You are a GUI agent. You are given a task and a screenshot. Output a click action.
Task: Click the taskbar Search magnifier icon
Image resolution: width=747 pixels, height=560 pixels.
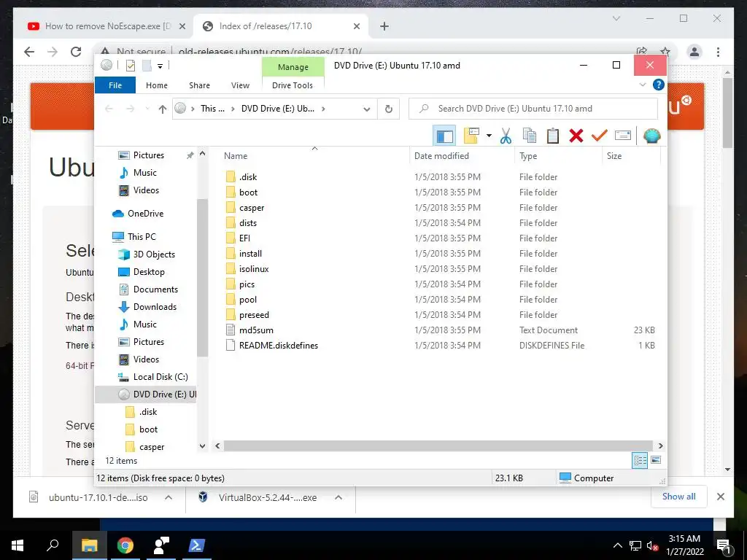53,545
